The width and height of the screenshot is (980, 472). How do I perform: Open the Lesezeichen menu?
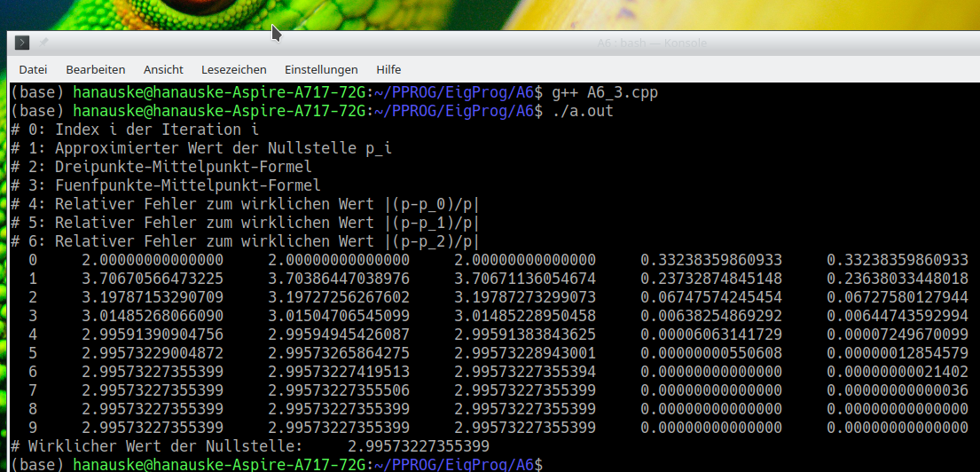coord(234,69)
